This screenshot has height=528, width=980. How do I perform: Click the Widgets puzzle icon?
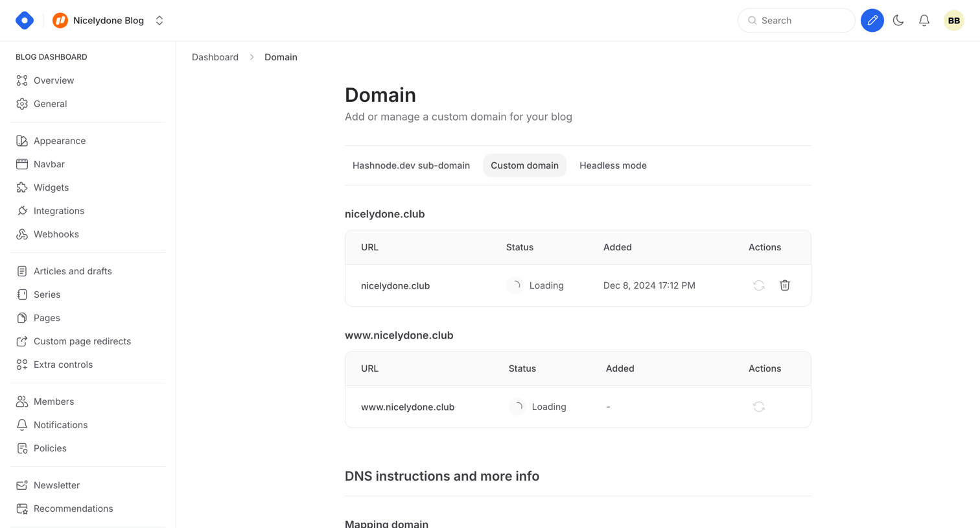pos(22,187)
